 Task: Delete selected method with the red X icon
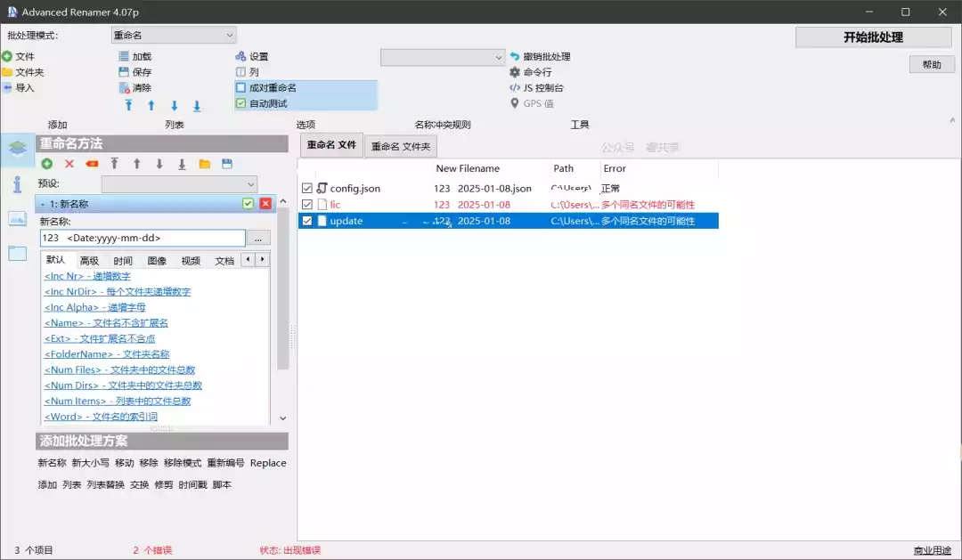pyautogui.click(x=69, y=163)
